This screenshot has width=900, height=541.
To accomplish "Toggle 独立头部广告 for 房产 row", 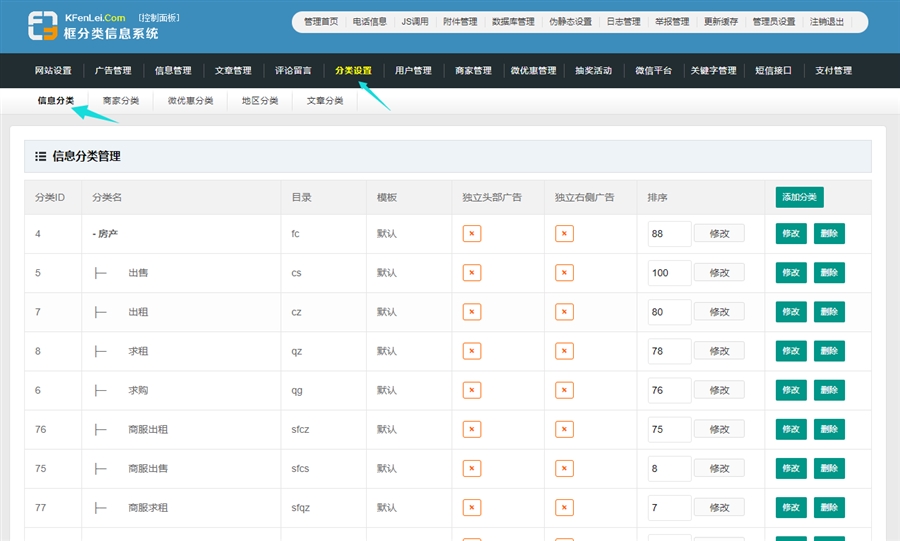I will point(472,233).
